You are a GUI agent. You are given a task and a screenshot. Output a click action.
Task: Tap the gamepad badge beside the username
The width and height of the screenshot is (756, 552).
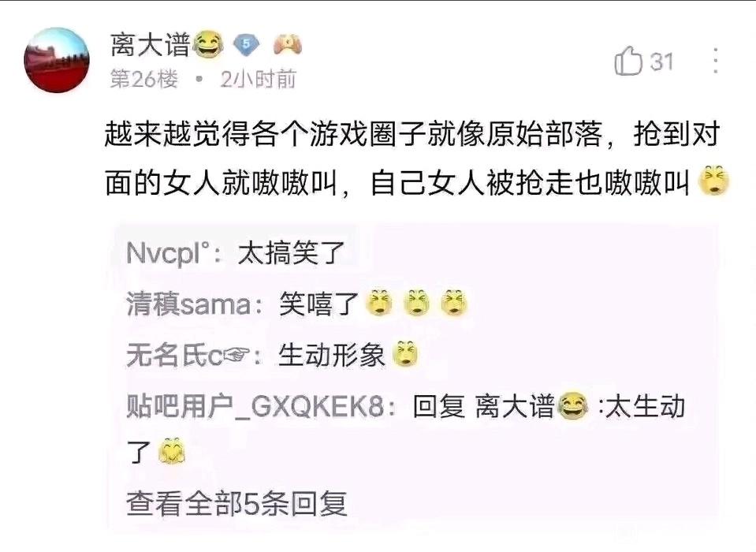point(288,44)
